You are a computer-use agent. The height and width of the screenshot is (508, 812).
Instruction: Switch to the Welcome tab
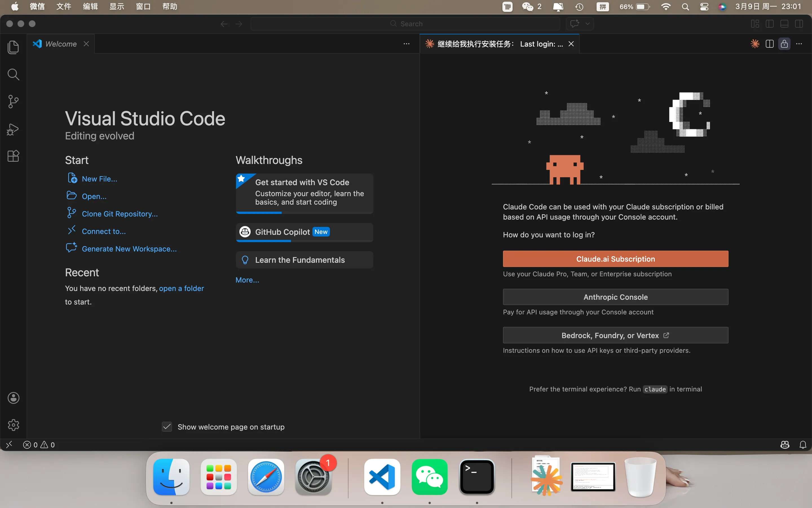pos(61,44)
